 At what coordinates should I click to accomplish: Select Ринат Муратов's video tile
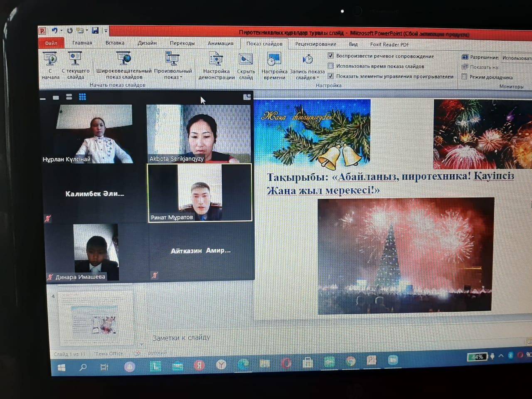[200, 193]
